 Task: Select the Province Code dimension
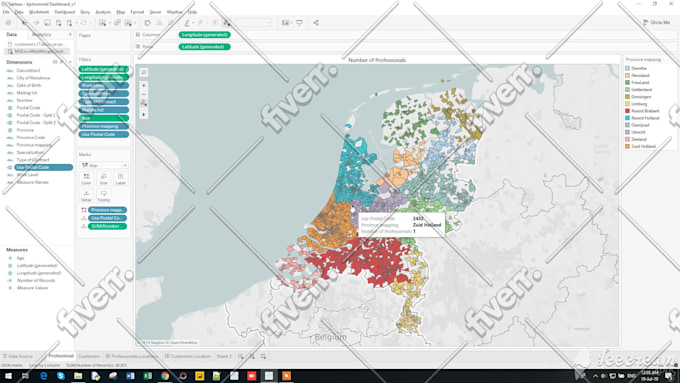click(x=30, y=137)
